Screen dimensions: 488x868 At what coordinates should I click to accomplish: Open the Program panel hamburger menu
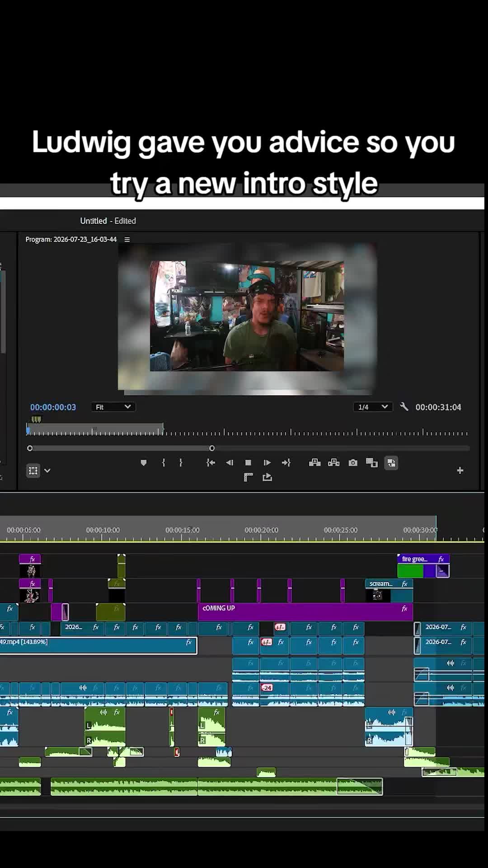[x=127, y=239]
